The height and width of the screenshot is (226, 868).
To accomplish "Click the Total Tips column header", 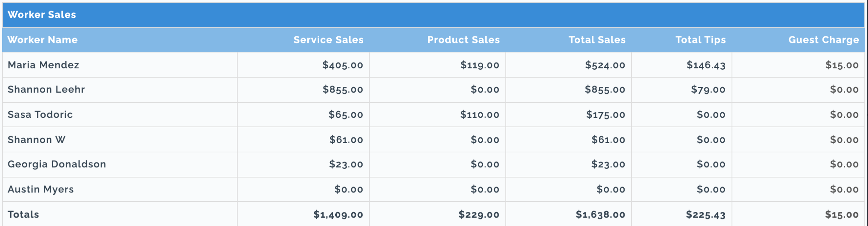I will (700, 40).
